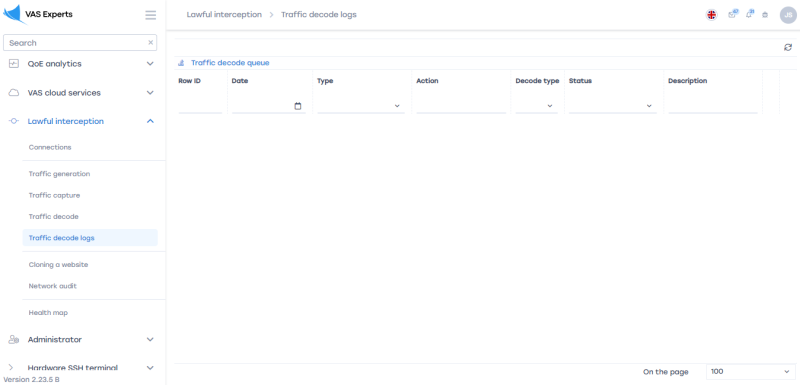Open the notifications bell icon

(x=749, y=14)
